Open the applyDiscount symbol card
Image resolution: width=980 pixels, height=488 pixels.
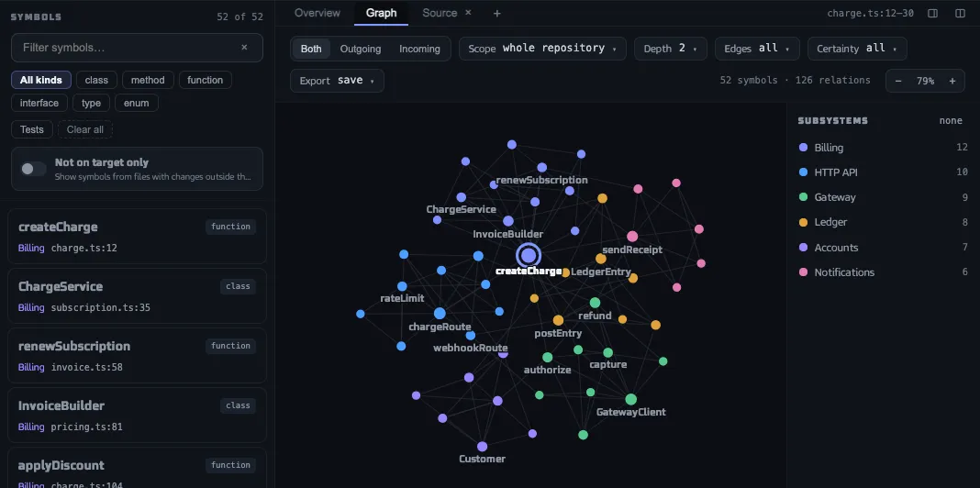[x=137, y=468]
